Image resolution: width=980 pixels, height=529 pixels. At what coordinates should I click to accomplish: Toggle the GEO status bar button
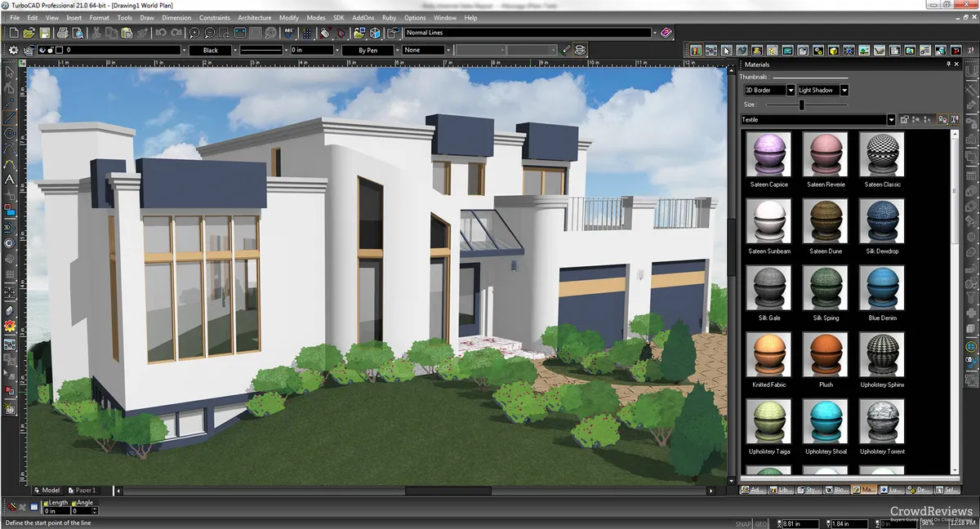click(760, 523)
